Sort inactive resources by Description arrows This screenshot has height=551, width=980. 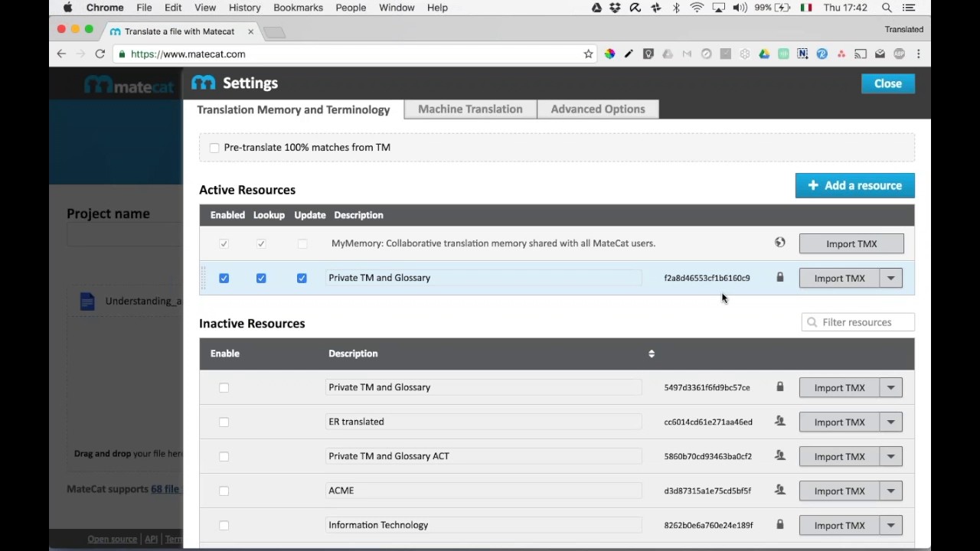coord(652,354)
